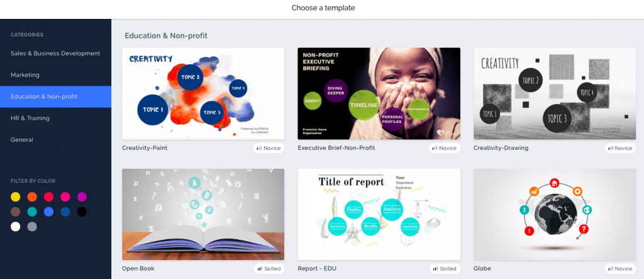This screenshot has width=644, height=279.
Task: Choose the brown color filter
Action: pyautogui.click(x=15, y=212)
